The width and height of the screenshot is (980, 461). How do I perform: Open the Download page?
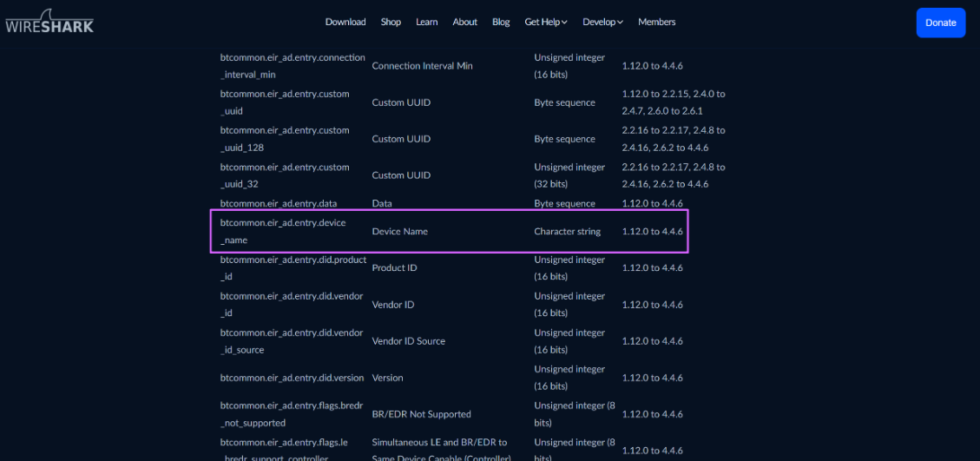tap(345, 22)
